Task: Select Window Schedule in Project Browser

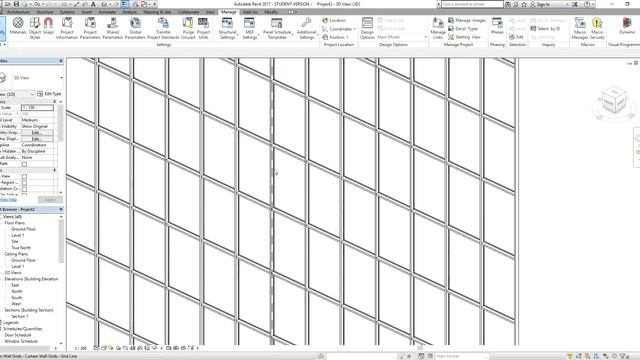Action: [21, 341]
